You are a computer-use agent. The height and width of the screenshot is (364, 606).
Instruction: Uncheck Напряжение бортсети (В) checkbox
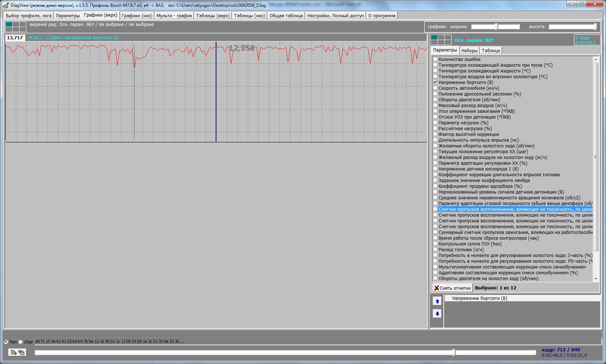[x=435, y=82]
